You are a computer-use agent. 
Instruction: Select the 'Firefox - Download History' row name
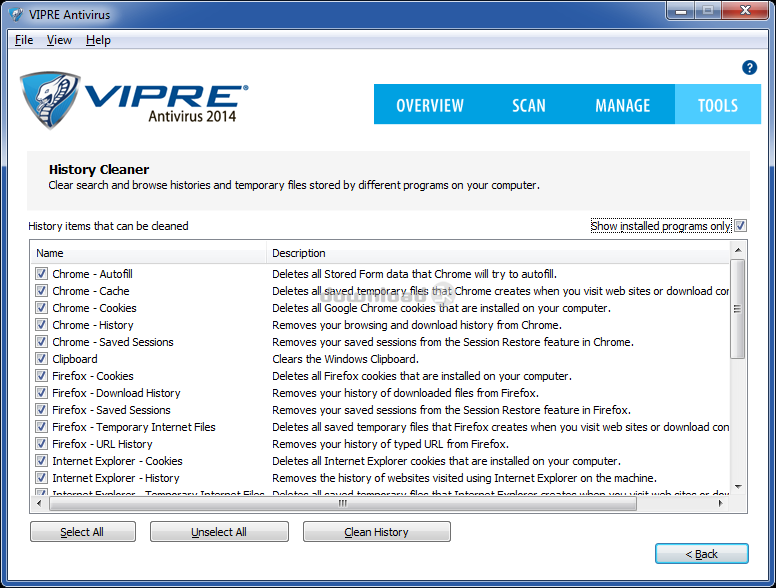pos(116,392)
